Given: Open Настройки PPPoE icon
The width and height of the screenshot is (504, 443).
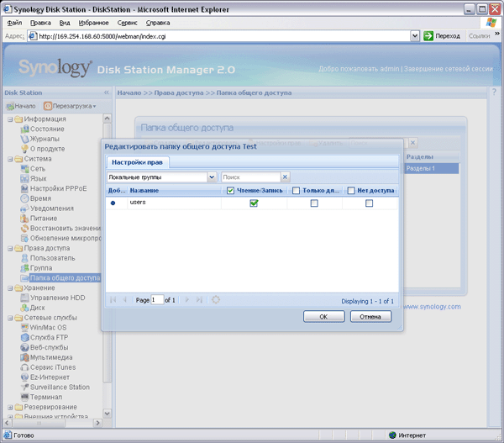Looking at the screenshot, I should (x=24, y=188).
